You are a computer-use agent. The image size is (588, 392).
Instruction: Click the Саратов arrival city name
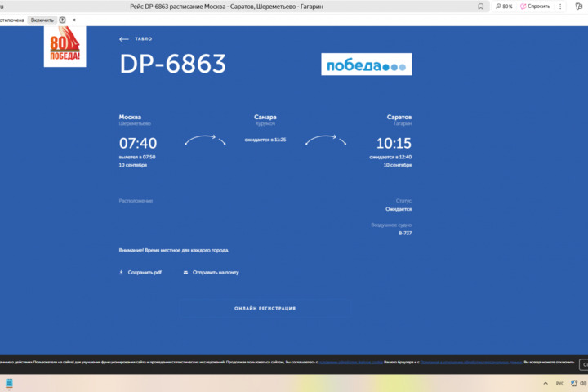point(399,117)
